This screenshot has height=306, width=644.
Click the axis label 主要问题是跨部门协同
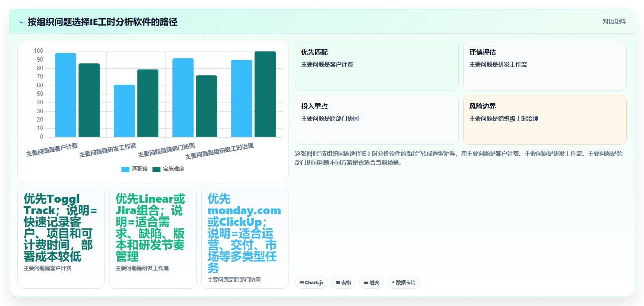click(x=166, y=150)
